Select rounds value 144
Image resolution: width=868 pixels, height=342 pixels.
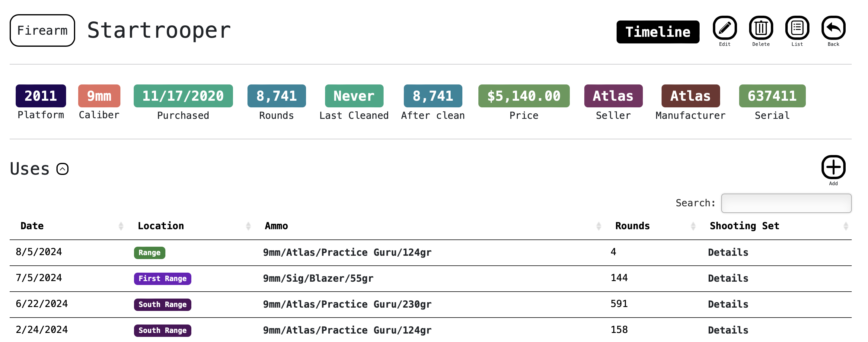619,278
